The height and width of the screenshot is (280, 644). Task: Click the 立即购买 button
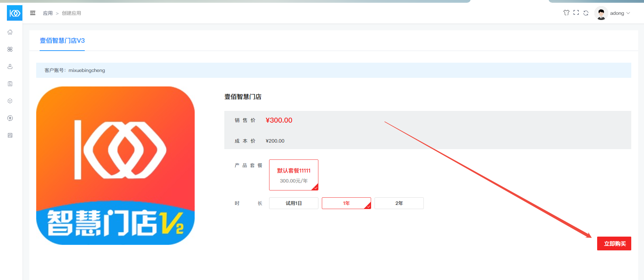coord(614,243)
